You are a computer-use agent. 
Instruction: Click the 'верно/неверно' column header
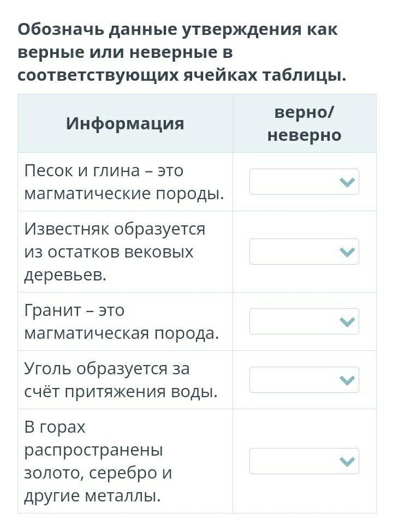tap(304, 123)
